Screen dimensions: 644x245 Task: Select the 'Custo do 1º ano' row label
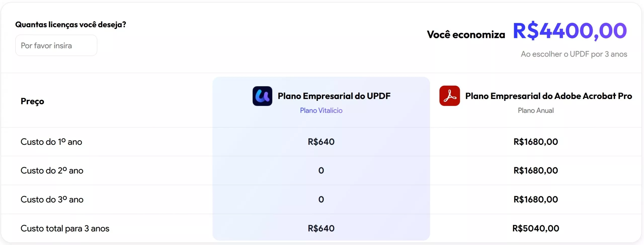click(x=51, y=142)
